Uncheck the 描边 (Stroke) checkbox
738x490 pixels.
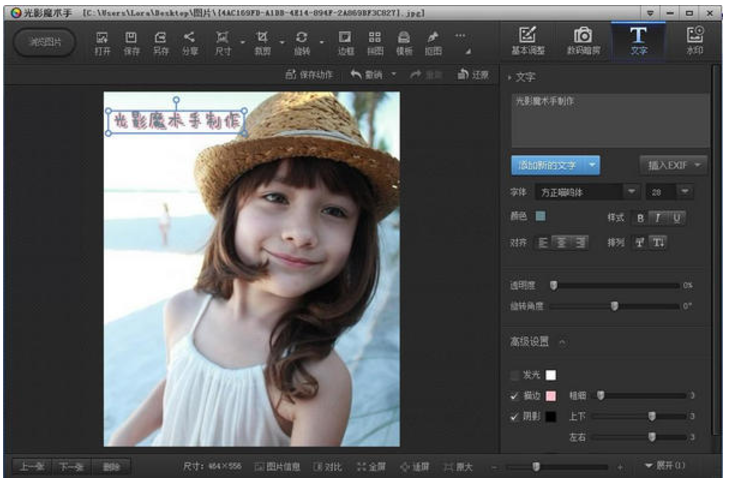pyautogui.click(x=516, y=395)
